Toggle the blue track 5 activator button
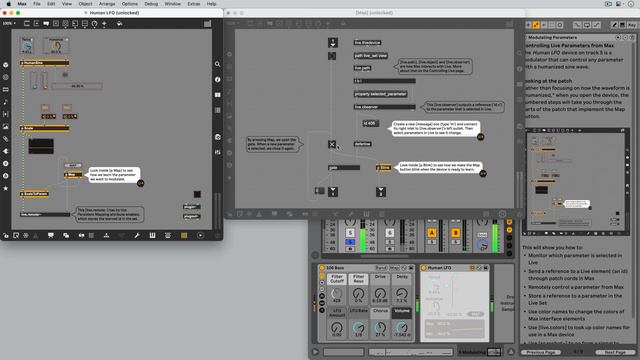Screen dimensions: 640x360 pos(350,242)
